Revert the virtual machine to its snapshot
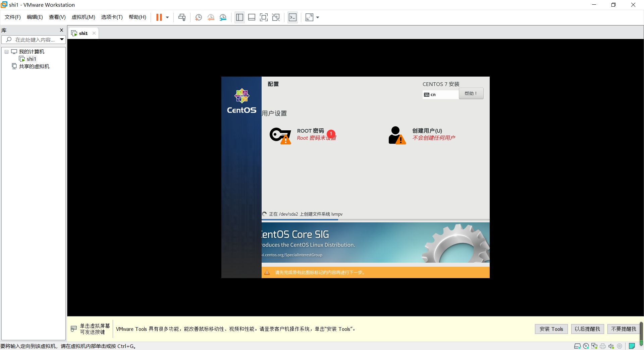This screenshot has width=644, height=350. 211,17
